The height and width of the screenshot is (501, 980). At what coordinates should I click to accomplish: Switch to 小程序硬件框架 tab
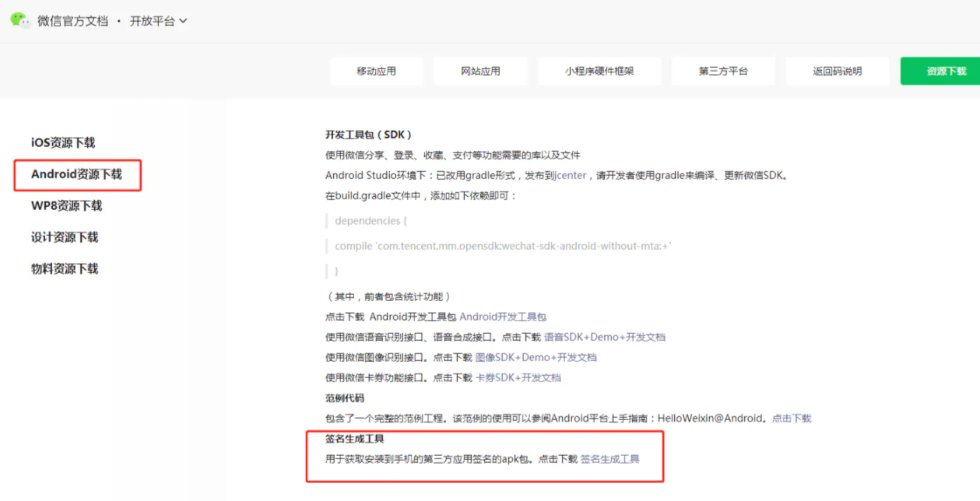pos(599,71)
